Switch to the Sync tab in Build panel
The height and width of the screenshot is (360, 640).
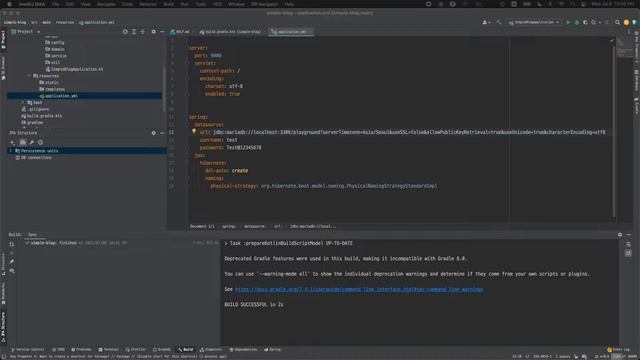(x=32, y=235)
